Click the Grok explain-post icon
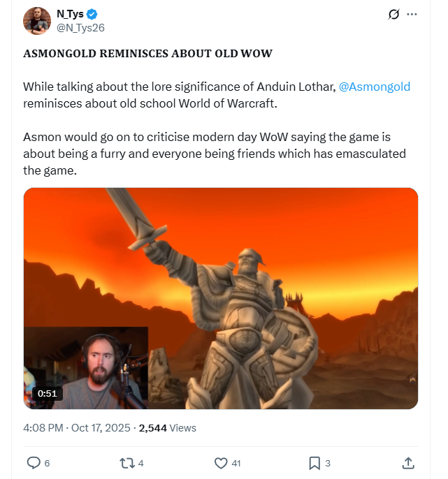Viewport: 448px width, 479px height. [x=393, y=14]
